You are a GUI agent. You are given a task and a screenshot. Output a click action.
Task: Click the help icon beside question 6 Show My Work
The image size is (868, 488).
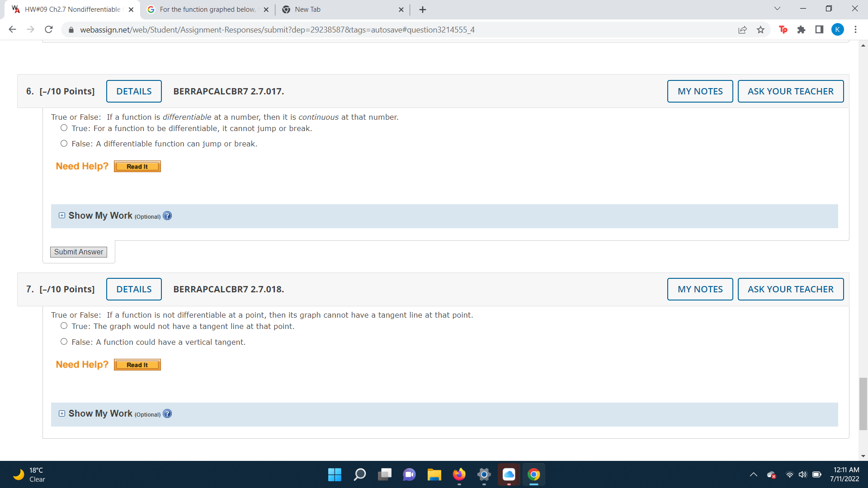tap(167, 216)
